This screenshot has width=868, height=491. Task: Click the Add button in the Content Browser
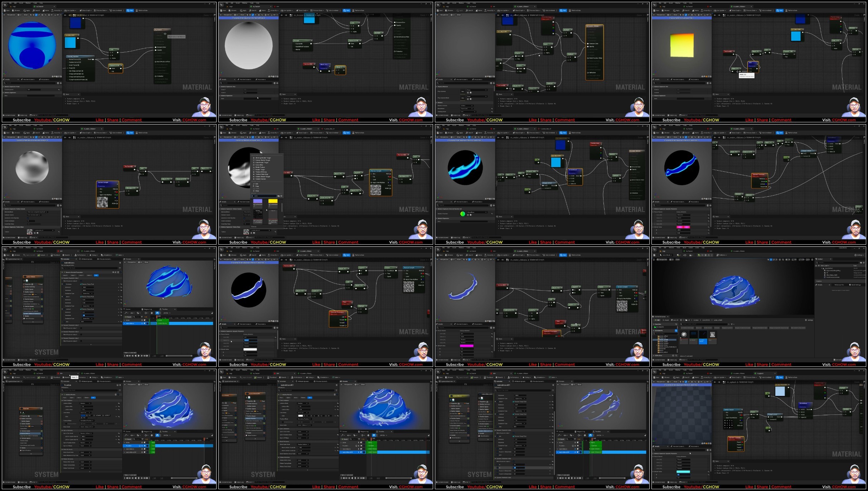(x=658, y=320)
